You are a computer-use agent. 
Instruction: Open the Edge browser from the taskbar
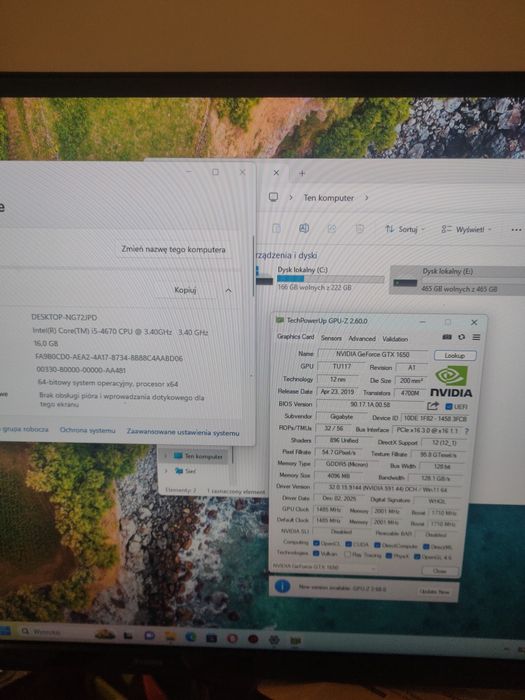click(x=191, y=637)
